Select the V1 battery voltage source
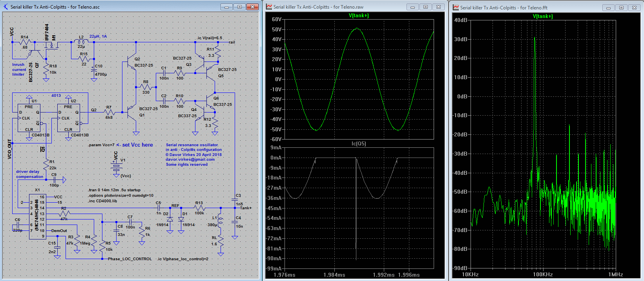Screen dimensions: 644x281 (x=116, y=167)
